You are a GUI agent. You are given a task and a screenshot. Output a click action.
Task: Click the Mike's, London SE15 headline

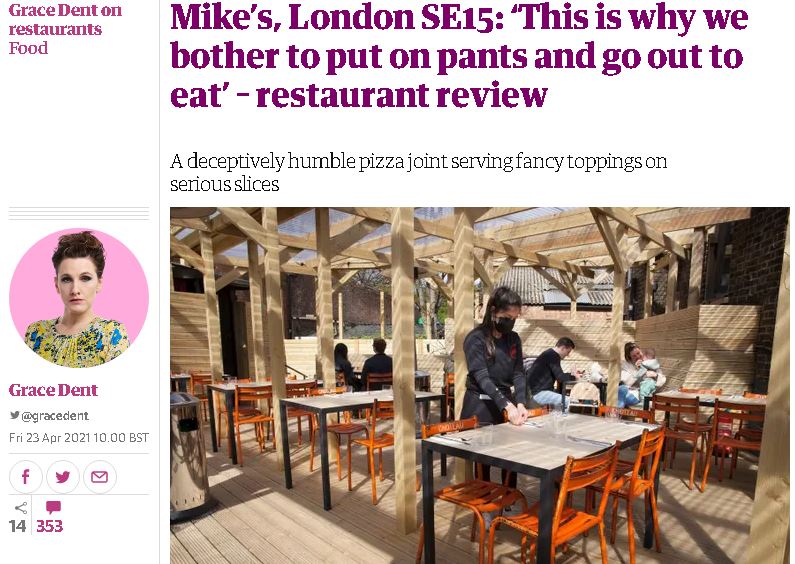pos(459,55)
